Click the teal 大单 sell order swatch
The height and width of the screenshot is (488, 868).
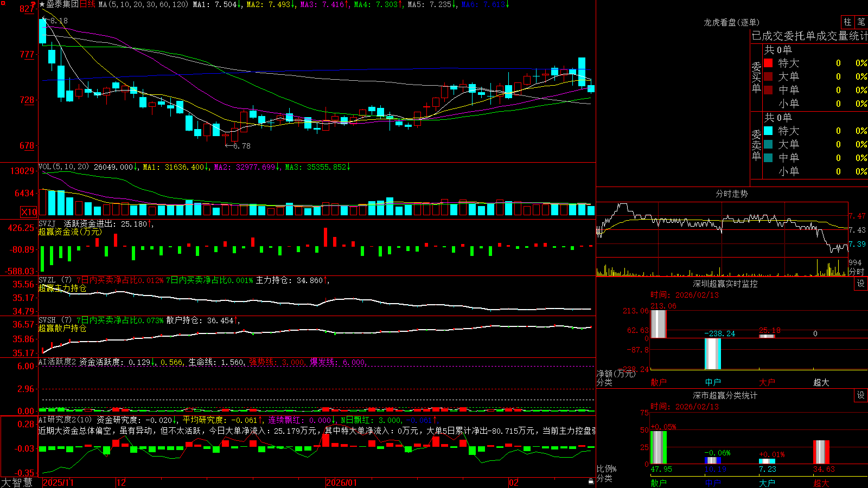[768, 144]
